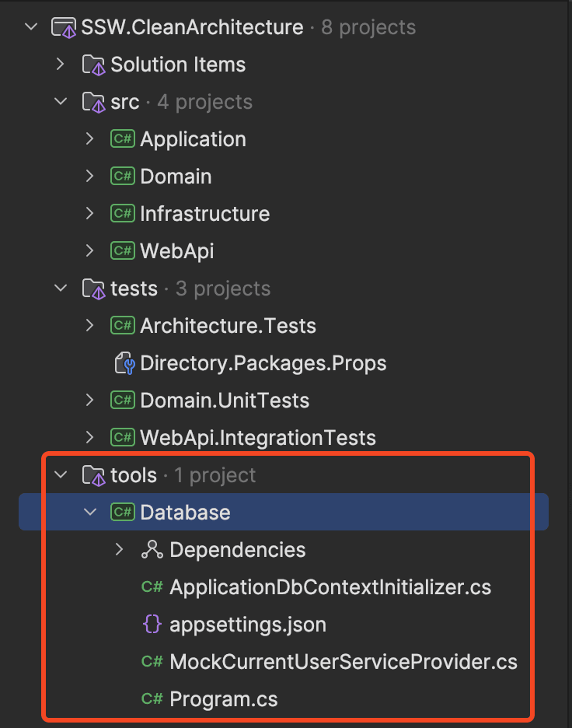Expand Dependencies under the Database project

coord(119,549)
